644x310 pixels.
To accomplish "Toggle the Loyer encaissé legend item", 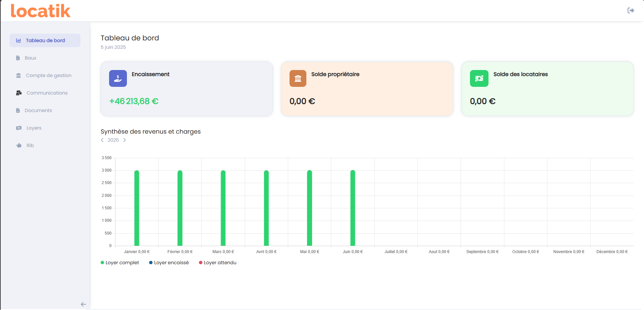I will (169, 263).
